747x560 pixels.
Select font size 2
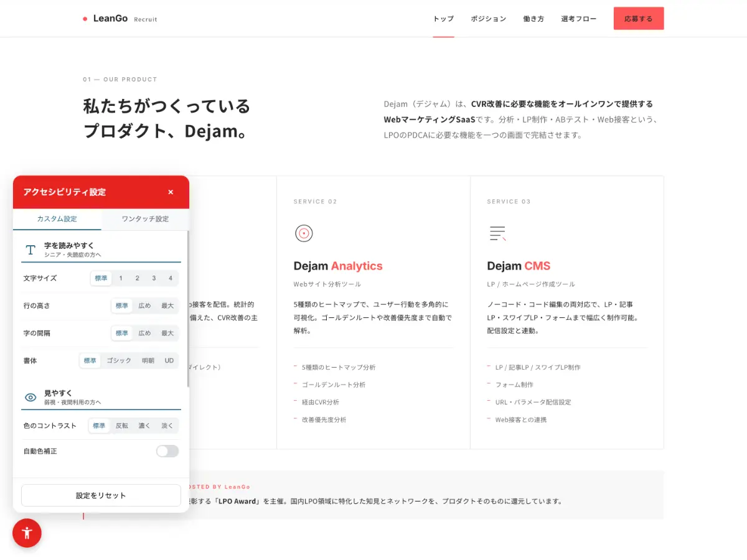tap(137, 278)
